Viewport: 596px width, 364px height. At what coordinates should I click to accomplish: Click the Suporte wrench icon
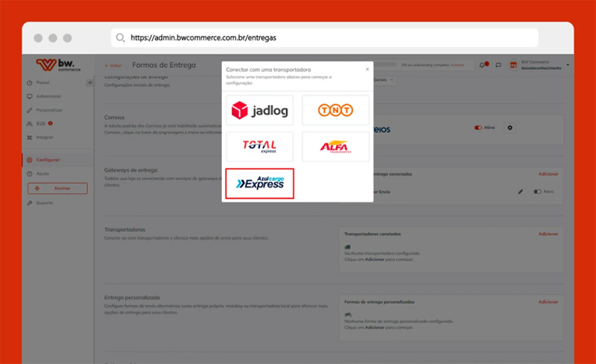29,203
